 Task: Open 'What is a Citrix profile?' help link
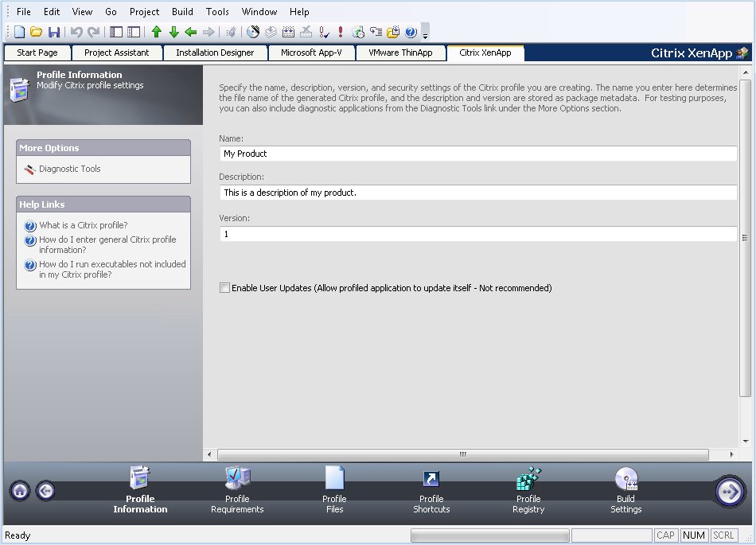coord(83,225)
